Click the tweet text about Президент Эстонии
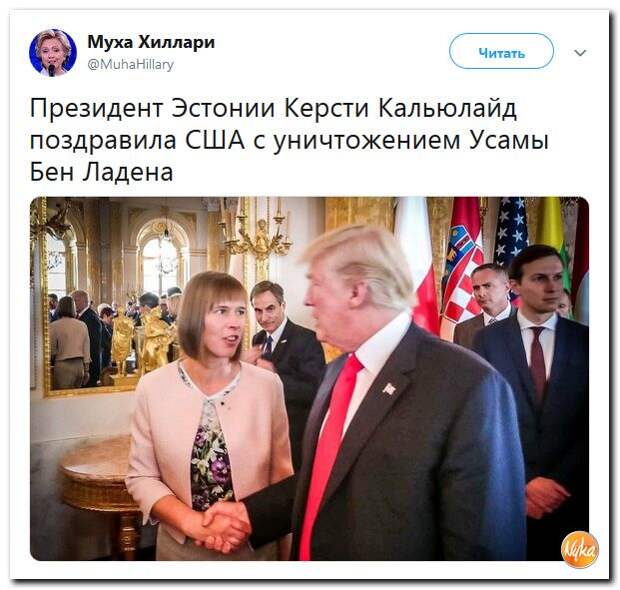 pos(289,140)
